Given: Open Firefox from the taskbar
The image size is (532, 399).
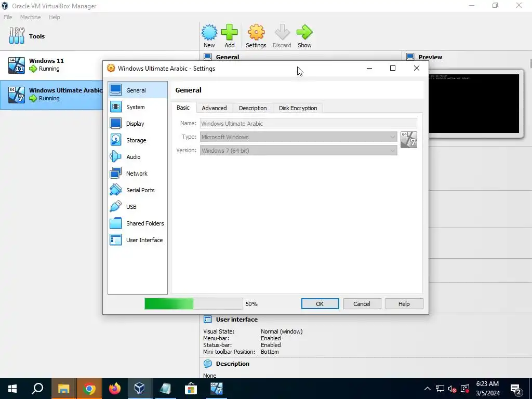Looking at the screenshot, I should [x=115, y=389].
